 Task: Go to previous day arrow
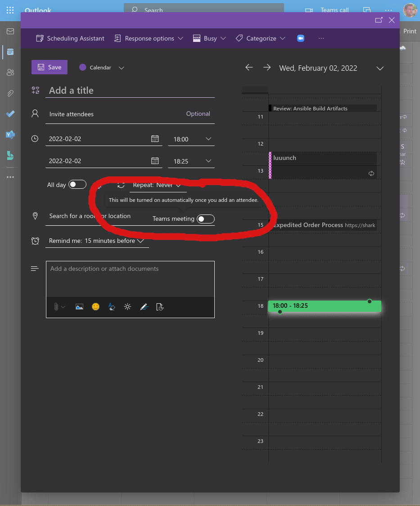tap(249, 68)
